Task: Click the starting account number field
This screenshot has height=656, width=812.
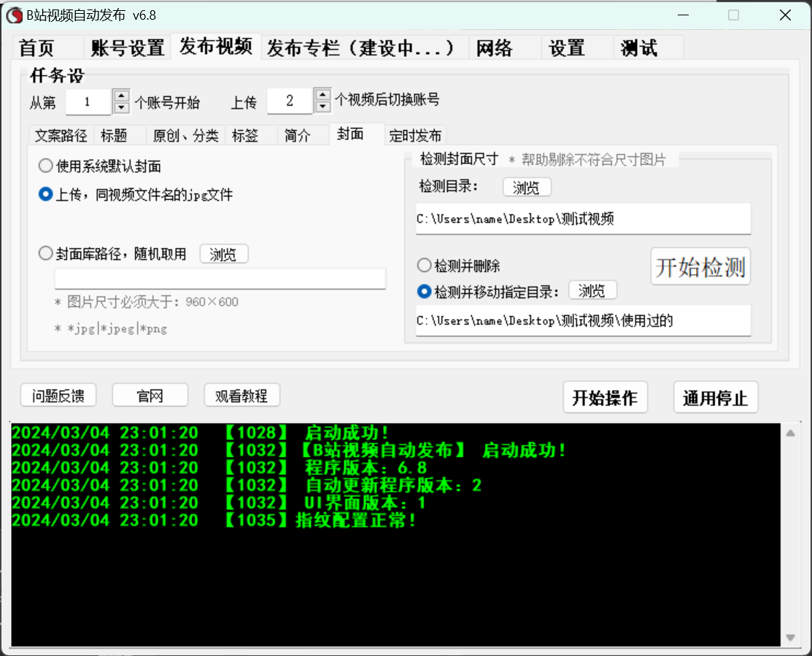Action: pos(88,101)
